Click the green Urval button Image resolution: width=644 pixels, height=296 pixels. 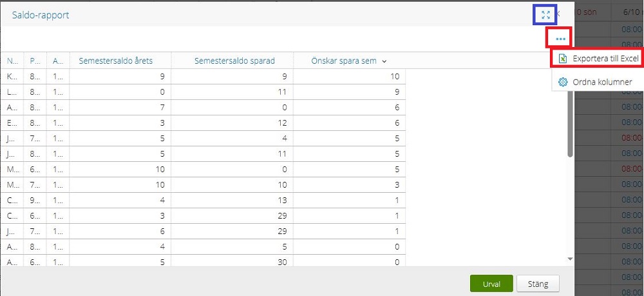pos(491,283)
